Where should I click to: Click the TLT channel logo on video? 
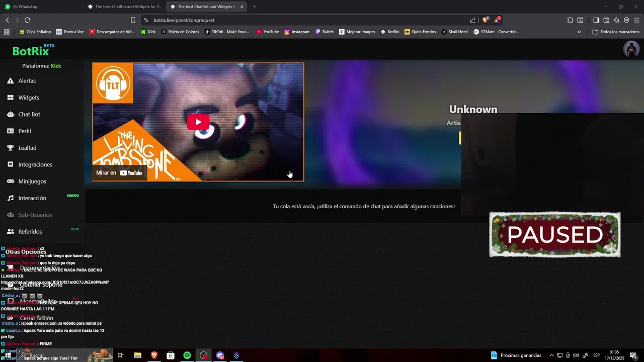(x=113, y=83)
